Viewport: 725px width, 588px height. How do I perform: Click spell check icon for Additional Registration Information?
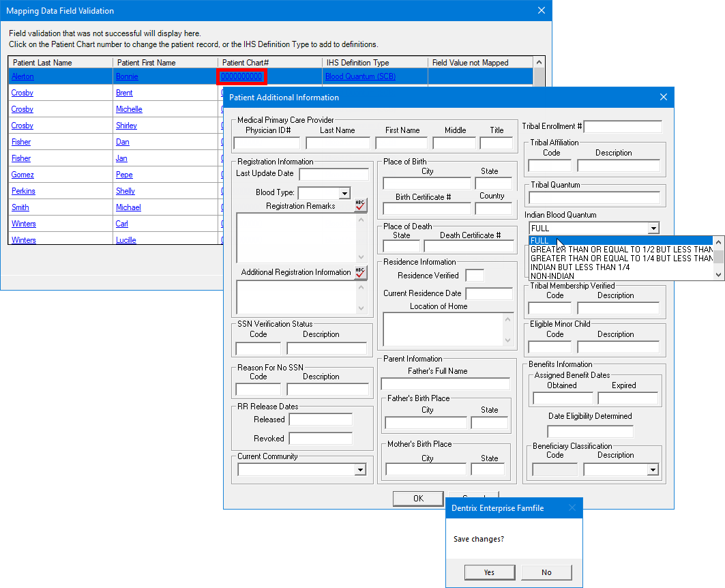(360, 272)
